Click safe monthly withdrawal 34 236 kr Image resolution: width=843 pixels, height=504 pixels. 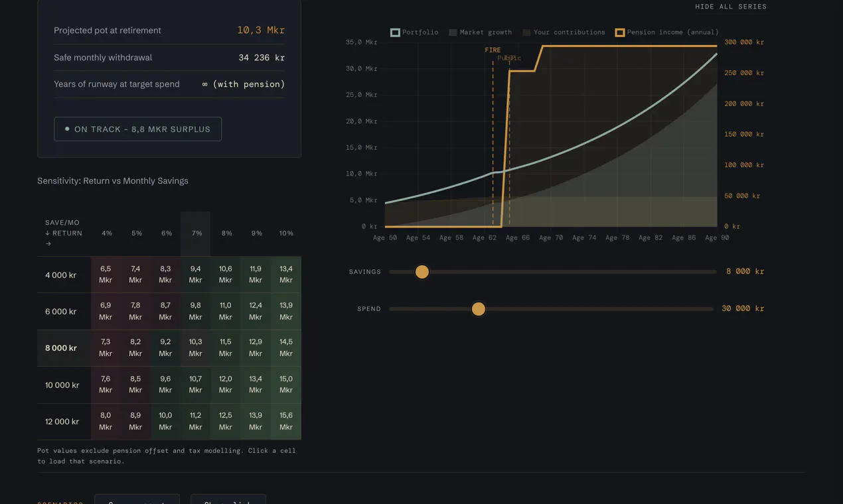click(262, 58)
